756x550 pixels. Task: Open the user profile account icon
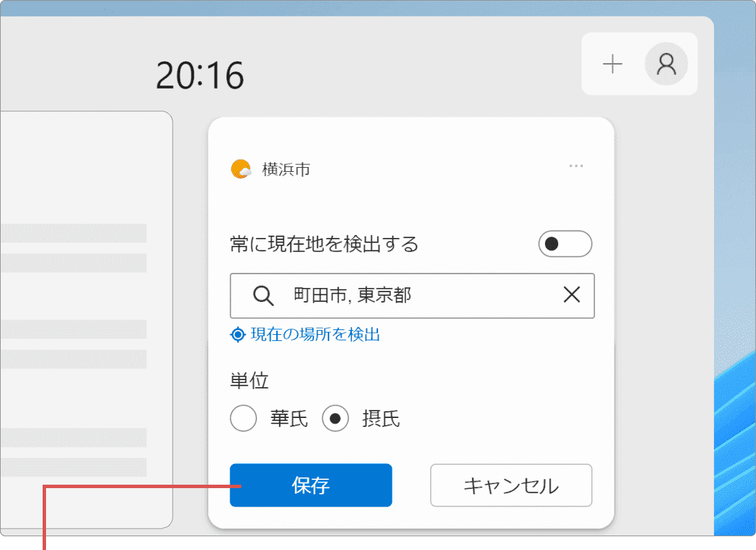point(666,64)
